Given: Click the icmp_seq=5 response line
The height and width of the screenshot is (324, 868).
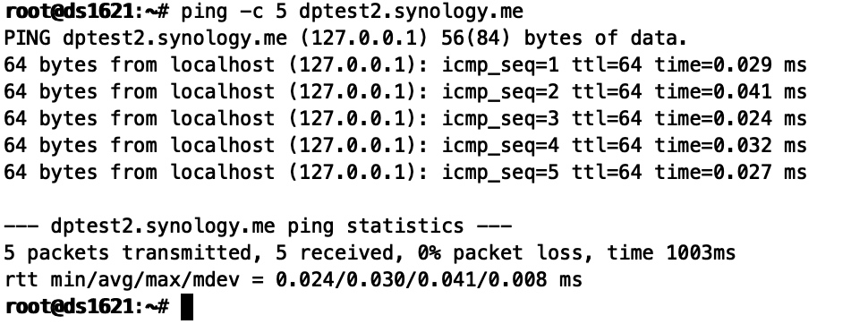Looking at the screenshot, I should pyautogui.click(x=405, y=172).
